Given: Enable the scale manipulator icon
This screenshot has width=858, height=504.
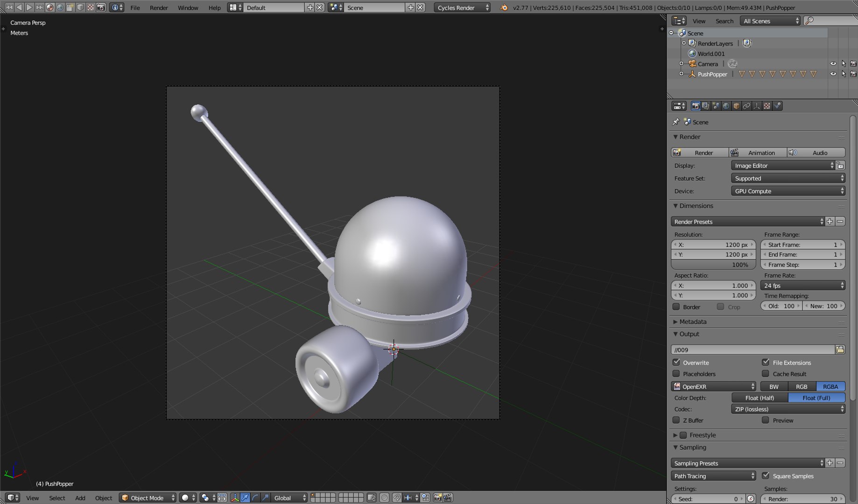Looking at the screenshot, I should 265,498.
